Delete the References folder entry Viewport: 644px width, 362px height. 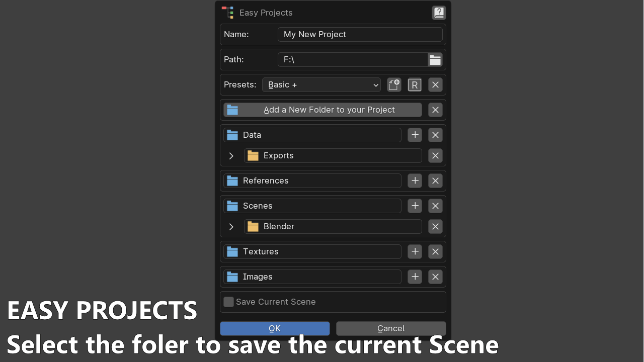coord(435,180)
